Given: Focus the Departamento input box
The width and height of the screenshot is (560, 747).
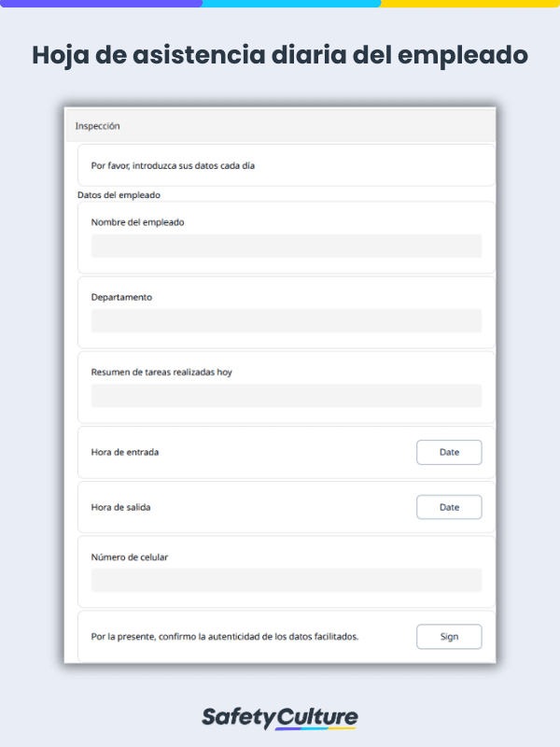Looking at the screenshot, I should [x=286, y=320].
